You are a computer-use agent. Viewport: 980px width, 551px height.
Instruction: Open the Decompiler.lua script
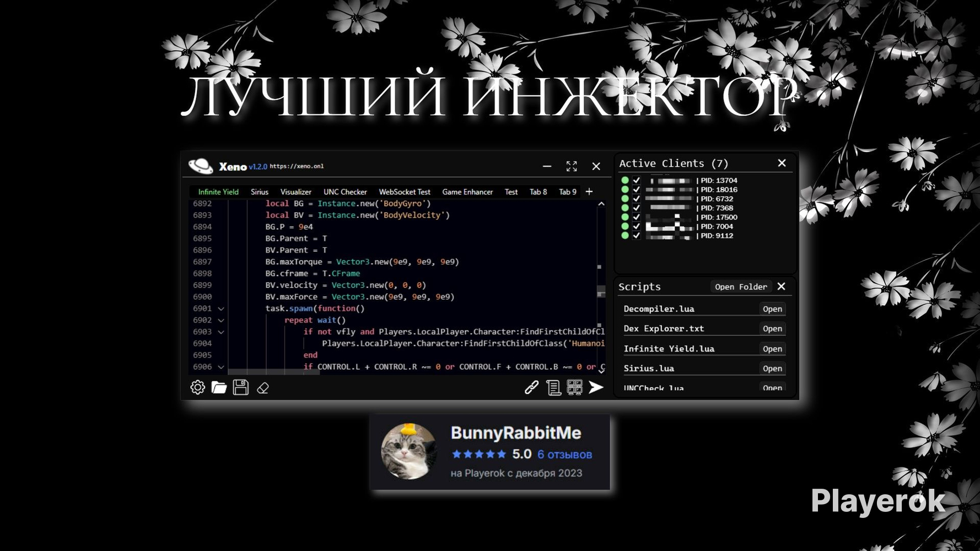tap(772, 309)
